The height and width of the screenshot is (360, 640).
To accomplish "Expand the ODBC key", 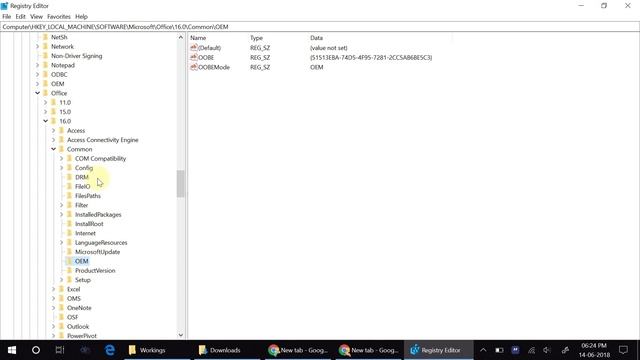I will 38,75.
